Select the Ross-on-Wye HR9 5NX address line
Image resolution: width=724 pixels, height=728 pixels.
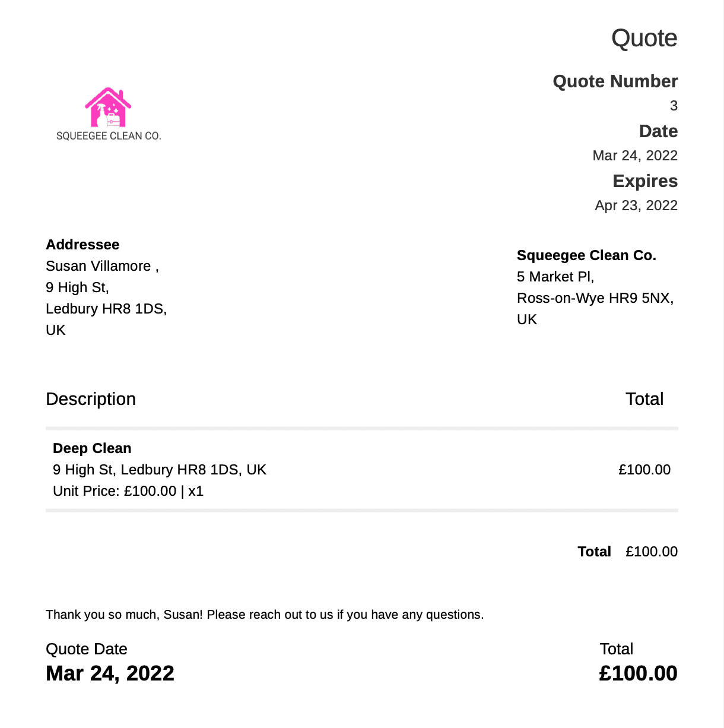tap(595, 298)
